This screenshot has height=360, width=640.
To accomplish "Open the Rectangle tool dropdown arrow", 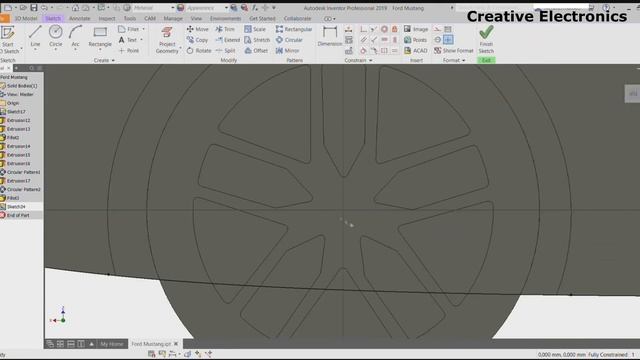I will click(100, 49).
